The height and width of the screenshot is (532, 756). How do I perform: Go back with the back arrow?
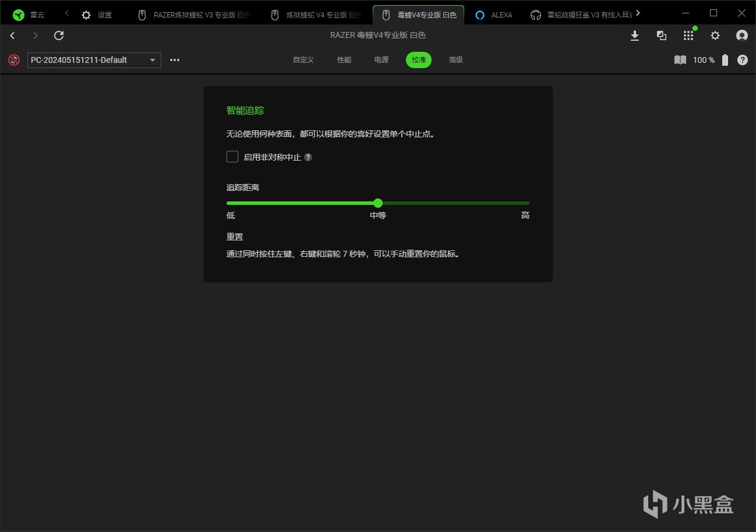pyautogui.click(x=13, y=36)
